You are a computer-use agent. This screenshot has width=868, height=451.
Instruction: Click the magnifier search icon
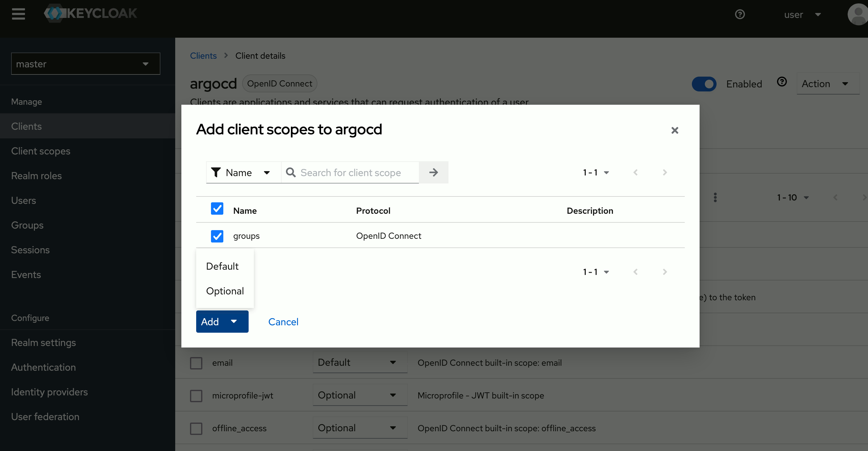point(291,172)
